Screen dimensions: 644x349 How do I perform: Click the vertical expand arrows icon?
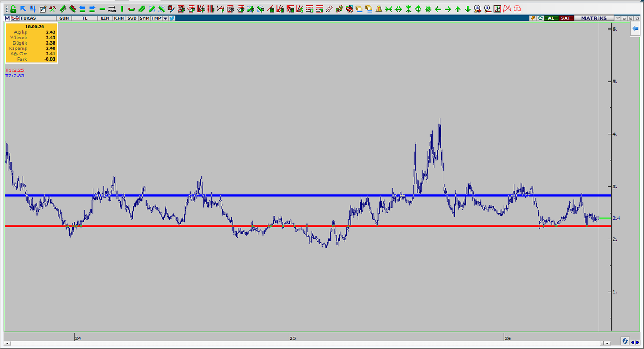[x=418, y=9]
